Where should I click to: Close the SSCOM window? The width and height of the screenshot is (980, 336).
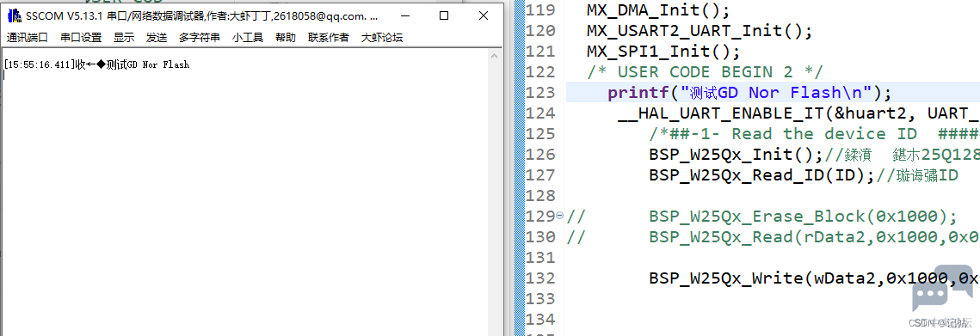[484, 16]
